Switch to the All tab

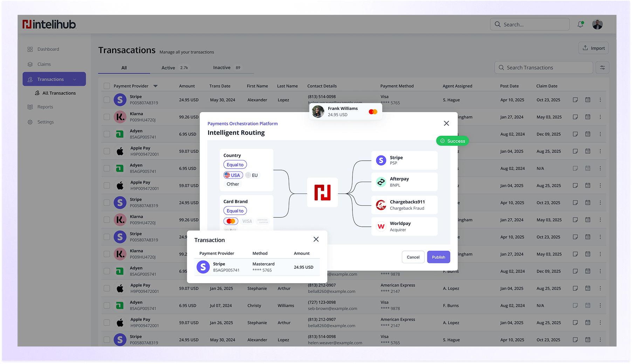[x=124, y=68]
